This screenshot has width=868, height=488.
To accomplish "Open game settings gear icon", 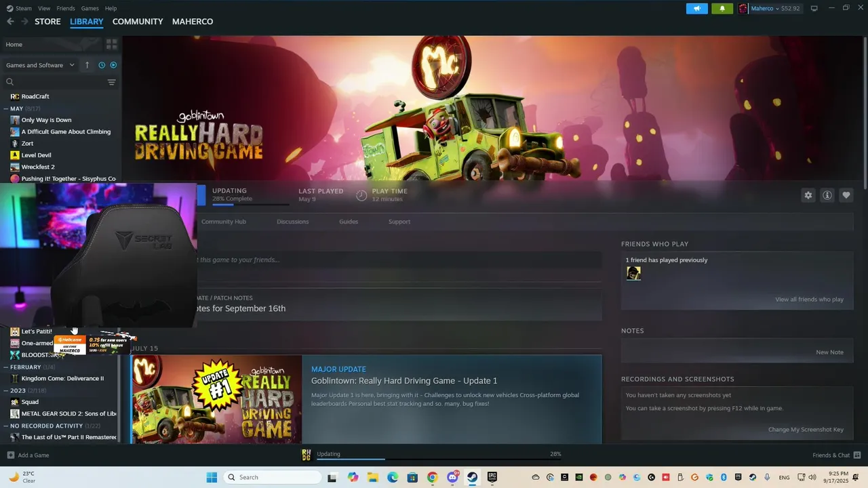I will coord(808,195).
